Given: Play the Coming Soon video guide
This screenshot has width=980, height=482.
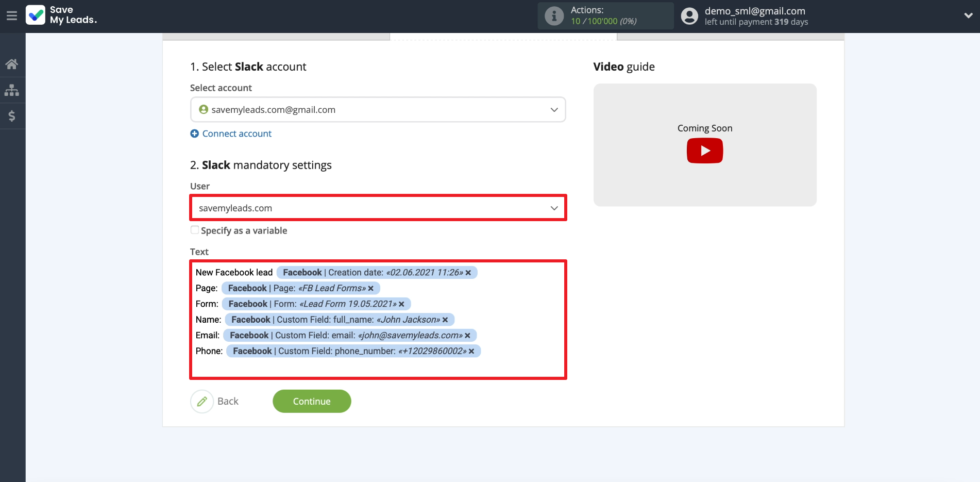Looking at the screenshot, I should coord(705,151).
